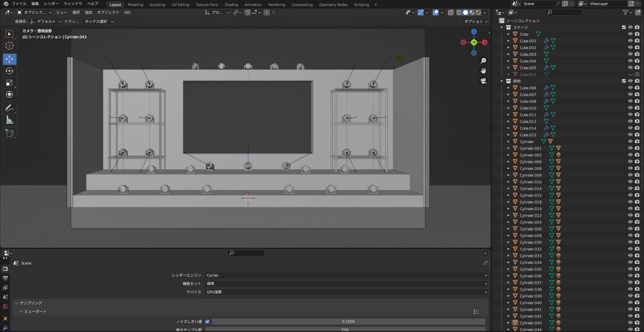
Task: Click the viewport zoom magnifier icon
Action: 484,61
